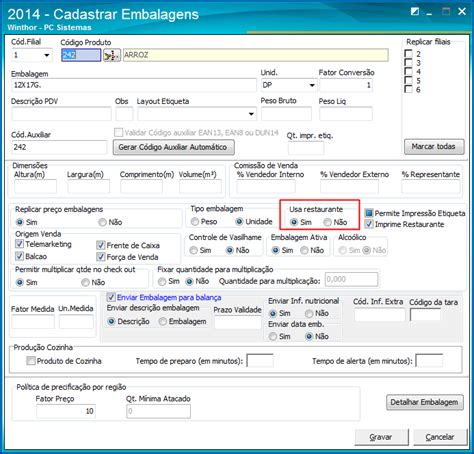Viewport: 474px width, 454px height.
Task: Check the Produto de Cozinha checkbox
Action: pos(31,361)
